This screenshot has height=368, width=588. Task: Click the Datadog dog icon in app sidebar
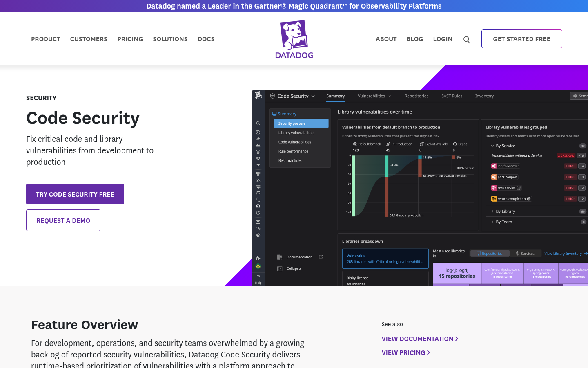[258, 95]
